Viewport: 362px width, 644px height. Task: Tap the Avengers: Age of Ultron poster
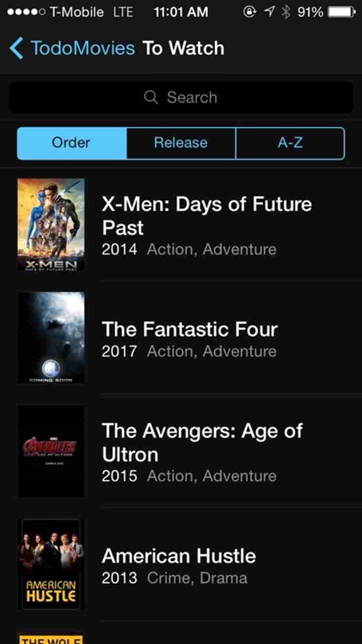tap(51, 451)
